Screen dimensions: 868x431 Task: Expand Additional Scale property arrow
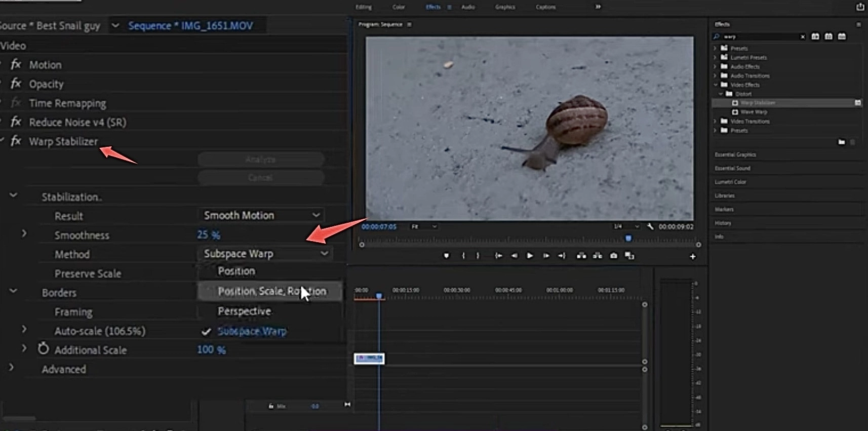click(x=24, y=348)
